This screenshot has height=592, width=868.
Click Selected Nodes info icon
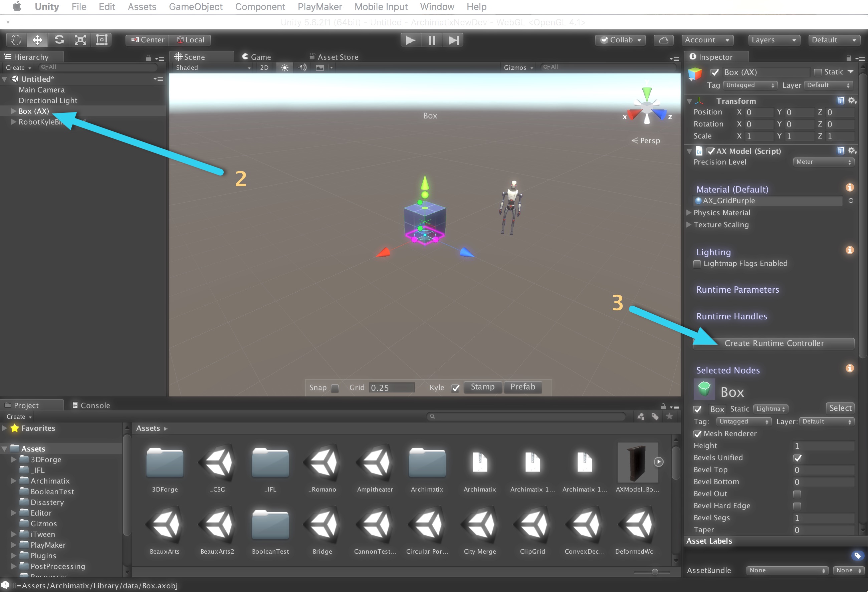coord(850,368)
